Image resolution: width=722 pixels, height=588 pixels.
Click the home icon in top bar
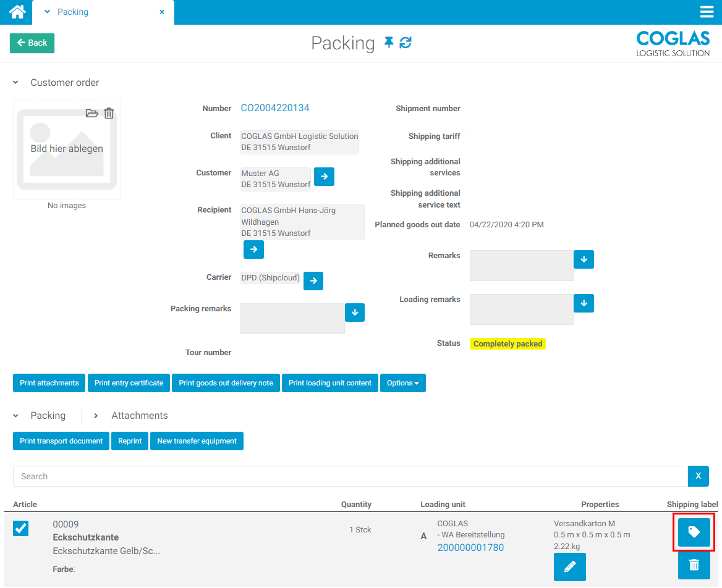17,12
